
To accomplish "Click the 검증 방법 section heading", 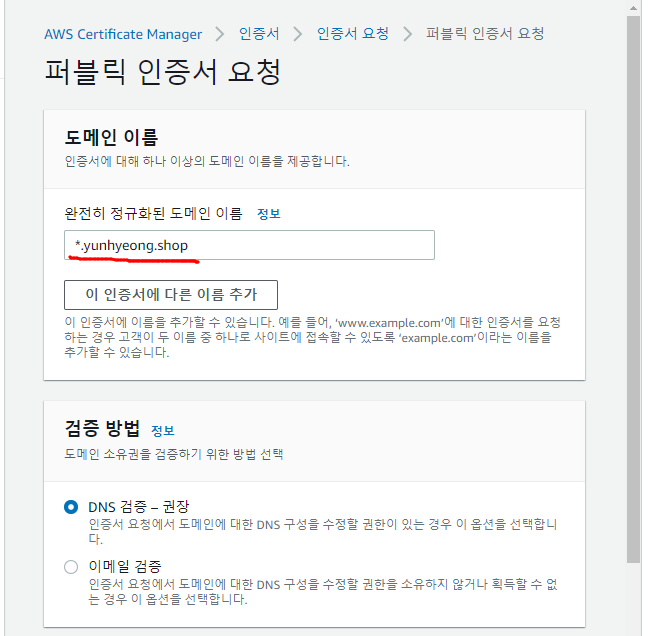I will [102, 428].
